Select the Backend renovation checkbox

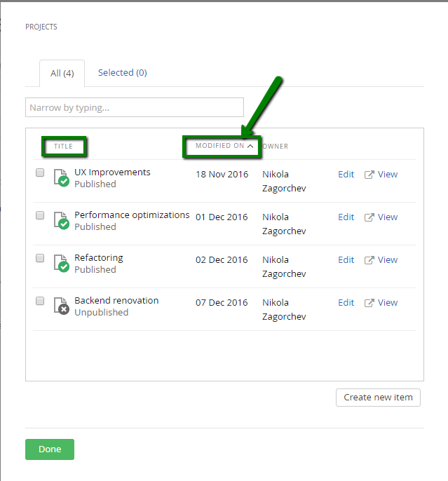pos(40,301)
